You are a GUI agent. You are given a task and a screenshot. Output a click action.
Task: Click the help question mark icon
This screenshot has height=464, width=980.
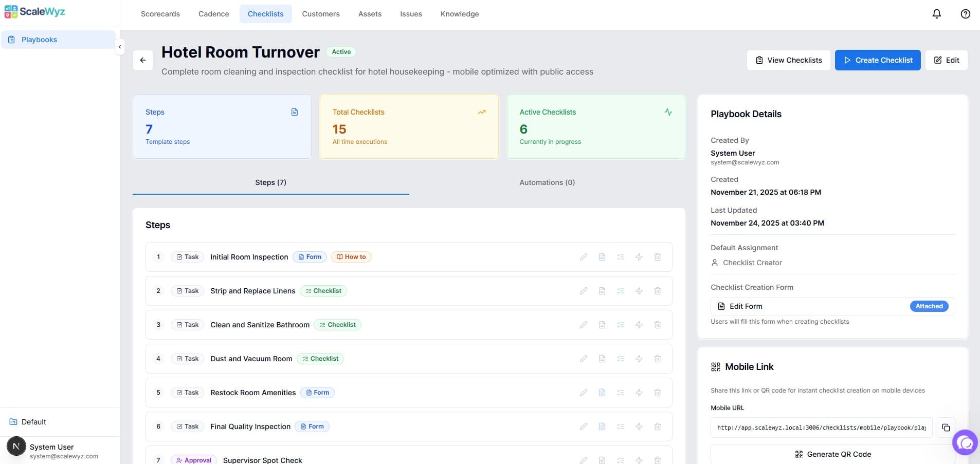[x=966, y=14]
